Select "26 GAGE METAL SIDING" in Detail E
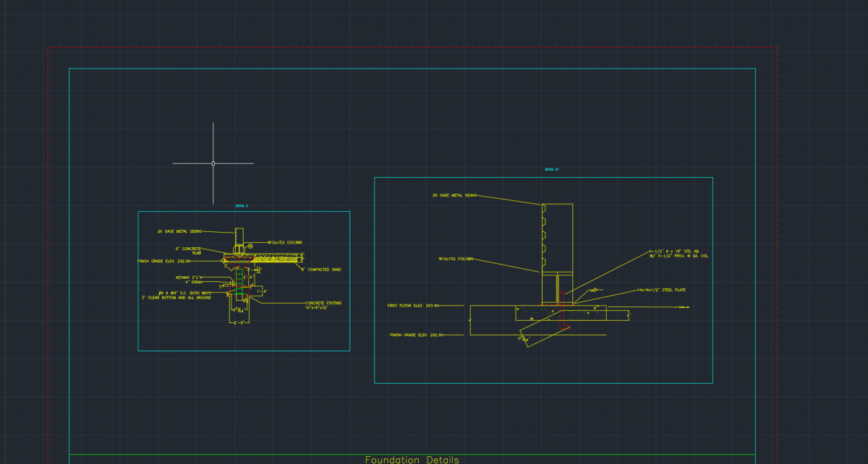 point(179,231)
